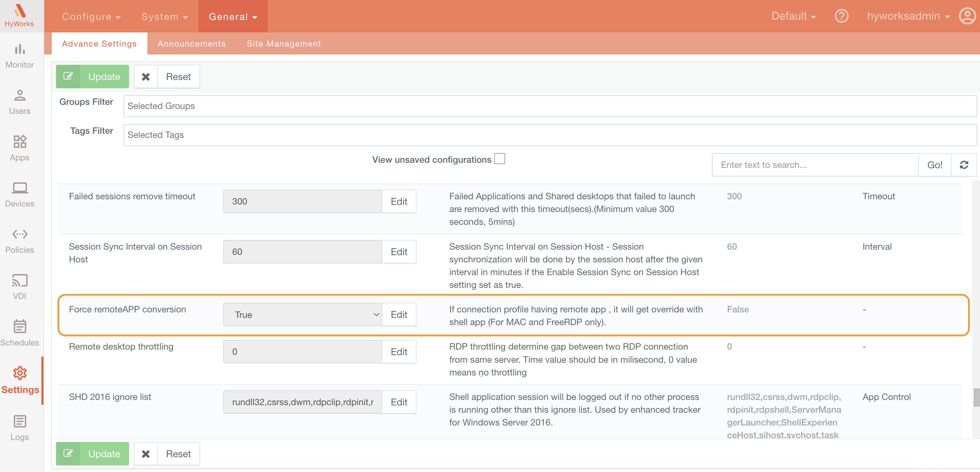
Task: Click Edit for Remote desktop throttling
Action: 399,352
